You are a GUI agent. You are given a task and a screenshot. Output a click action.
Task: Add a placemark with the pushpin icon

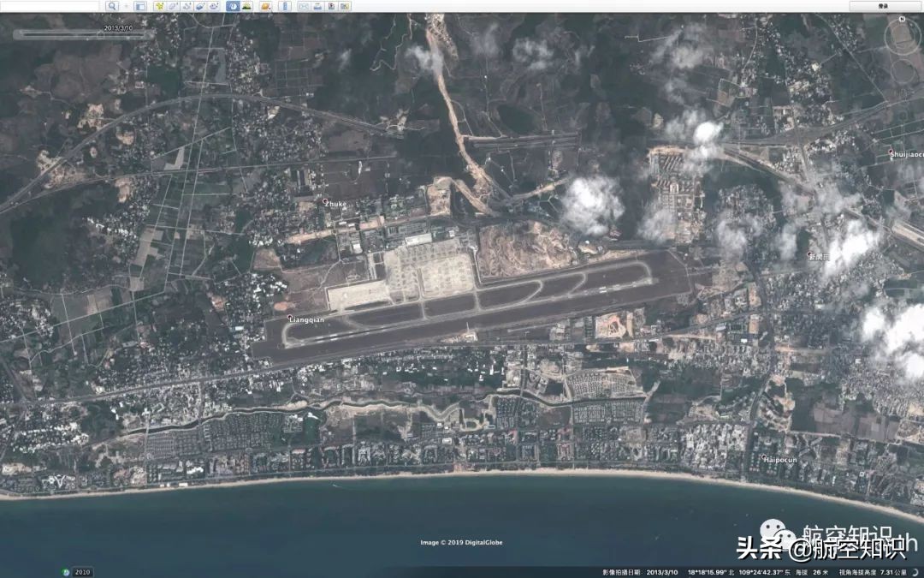[x=159, y=6]
